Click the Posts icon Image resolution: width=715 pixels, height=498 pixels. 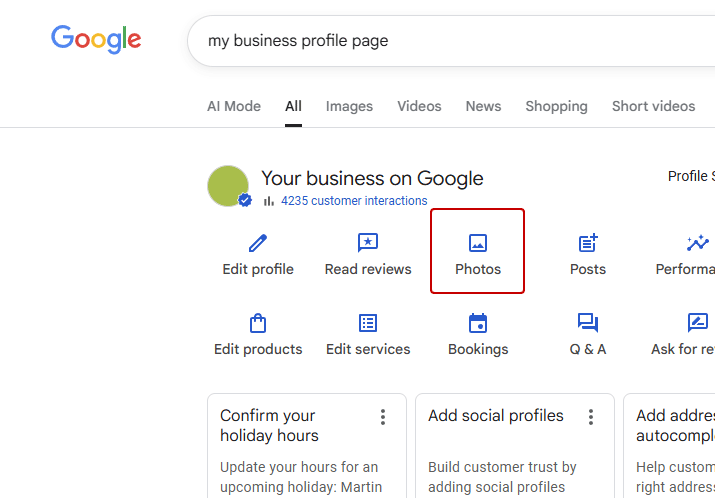point(588,243)
